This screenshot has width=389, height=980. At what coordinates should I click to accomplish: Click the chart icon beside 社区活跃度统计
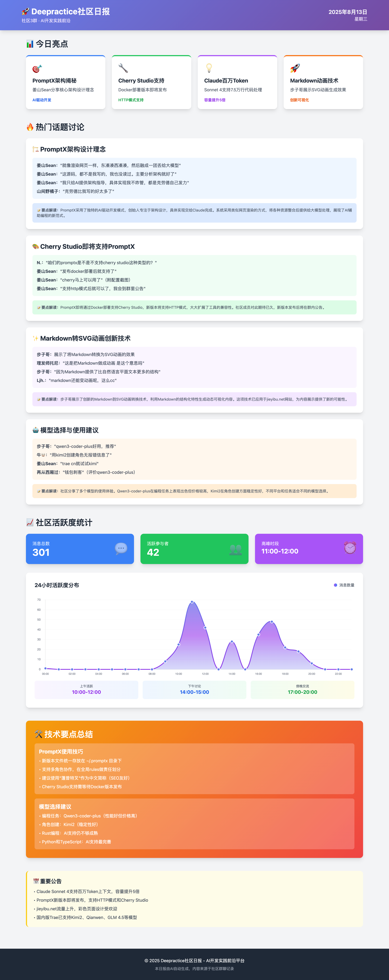point(30,522)
